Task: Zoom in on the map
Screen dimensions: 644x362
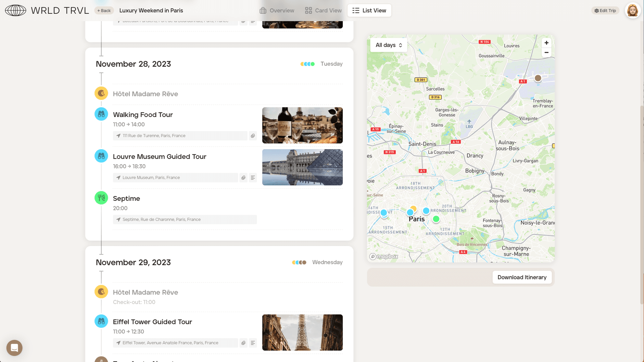Action: click(546, 43)
